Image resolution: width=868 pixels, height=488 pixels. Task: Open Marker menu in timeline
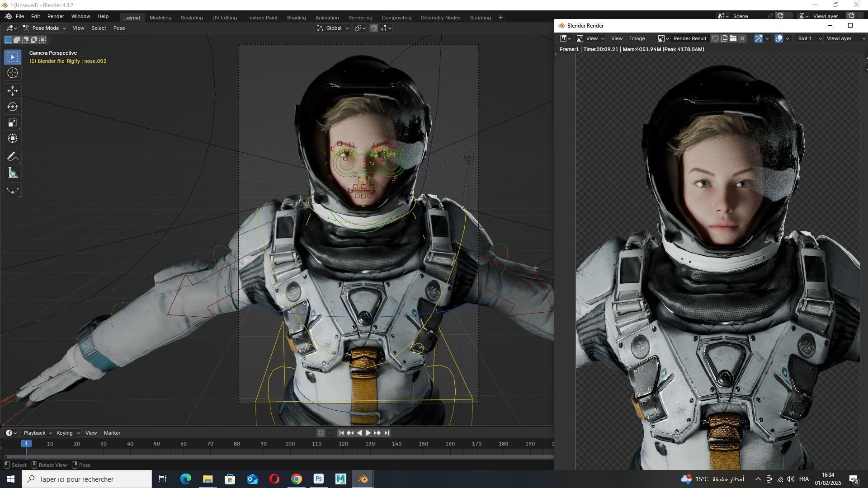coord(112,433)
